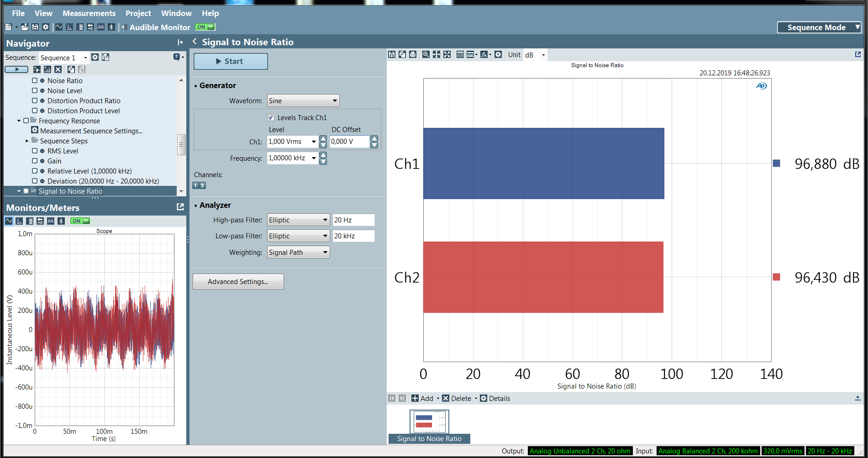
Task: Toggle the Audible Monitor ON switch
Action: tap(205, 27)
